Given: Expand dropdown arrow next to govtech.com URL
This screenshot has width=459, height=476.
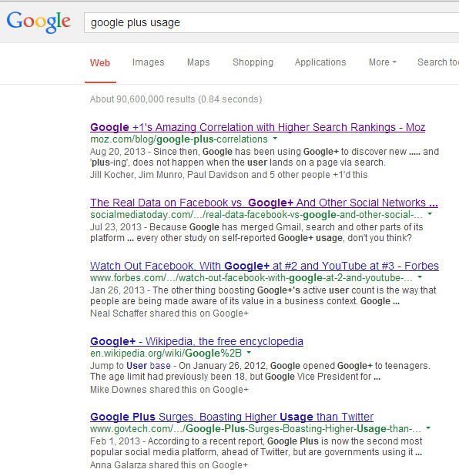Looking at the screenshot, I should coord(428,427).
